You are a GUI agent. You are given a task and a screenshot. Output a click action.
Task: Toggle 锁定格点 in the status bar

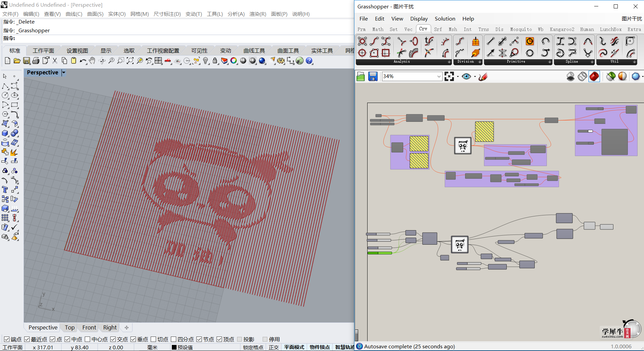[253, 347]
